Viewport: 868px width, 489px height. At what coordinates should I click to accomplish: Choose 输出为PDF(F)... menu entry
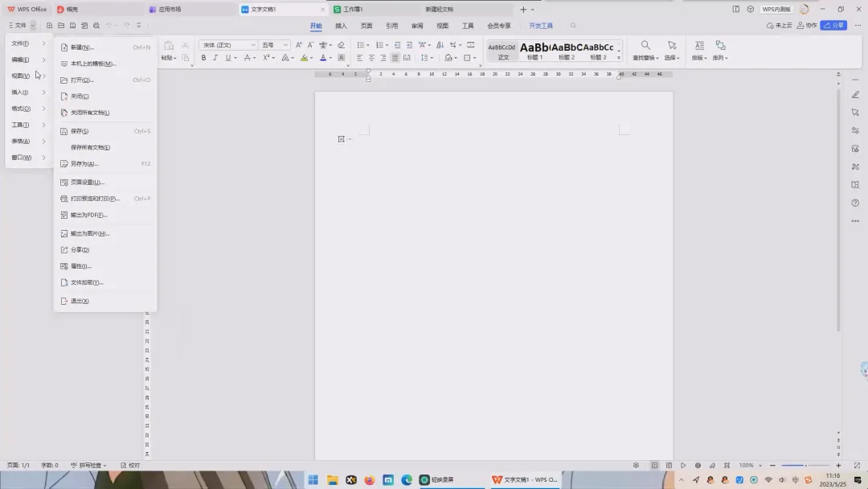pyautogui.click(x=105, y=215)
